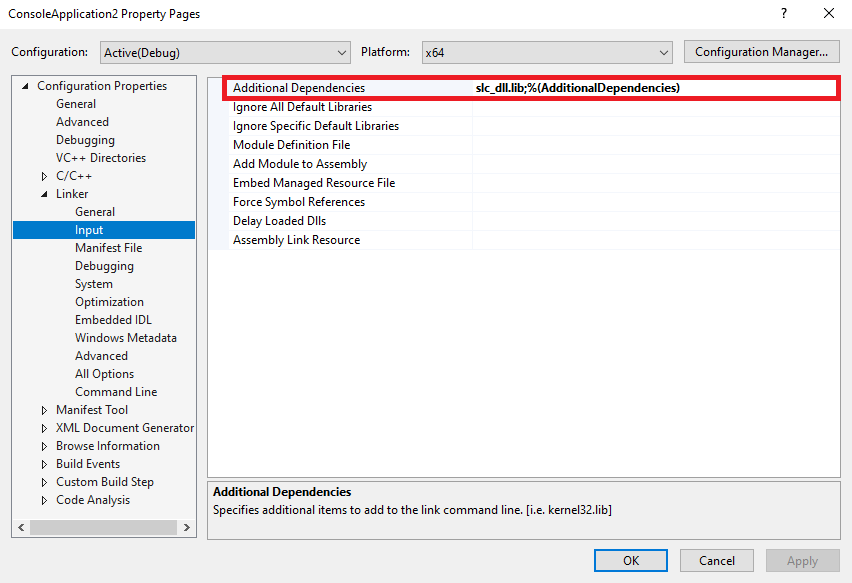This screenshot has width=852, height=583.
Task: Open the Configuration dropdown
Action: pyautogui.click(x=224, y=52)
